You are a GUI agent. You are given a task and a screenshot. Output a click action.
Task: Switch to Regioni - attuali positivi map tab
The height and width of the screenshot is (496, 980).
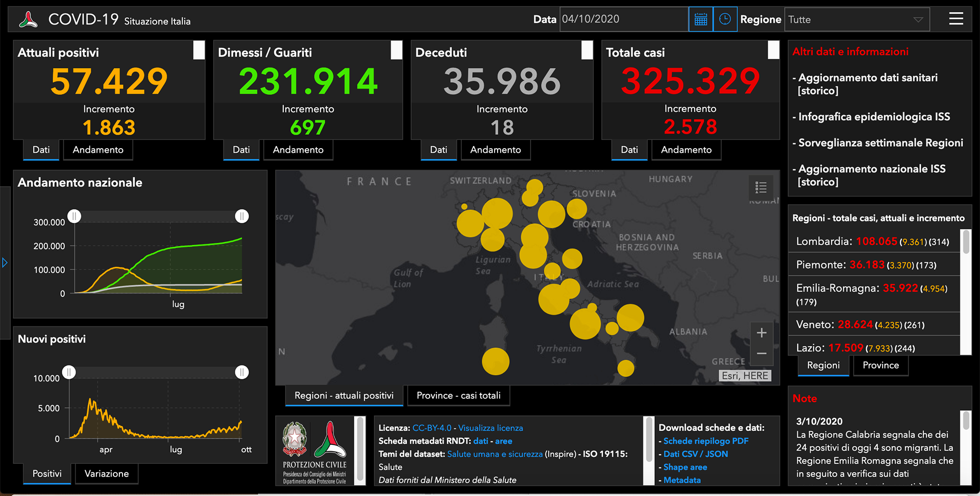click(x=344, y=395)
